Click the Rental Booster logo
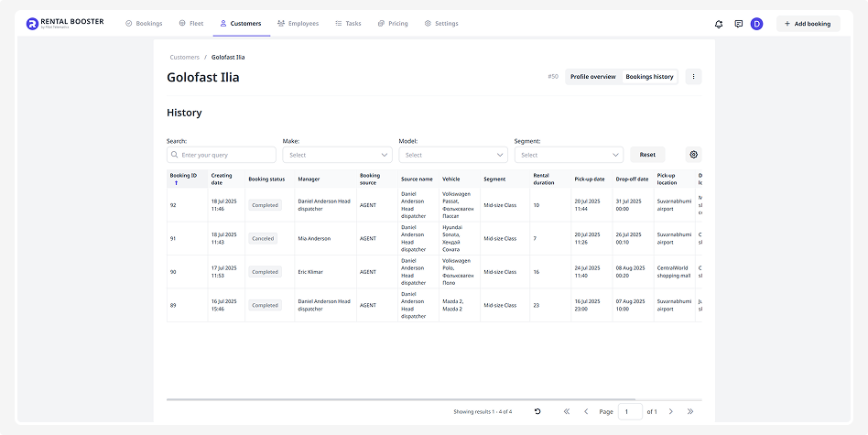The height and width of the screenshot is (435, 868). pyautogui.click(x=64, y=24)
